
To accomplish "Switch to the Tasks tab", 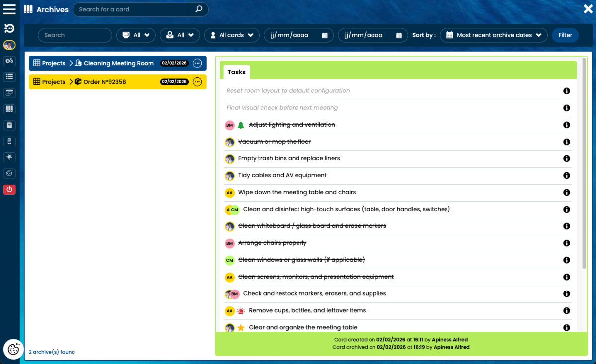I will point(236,72).
